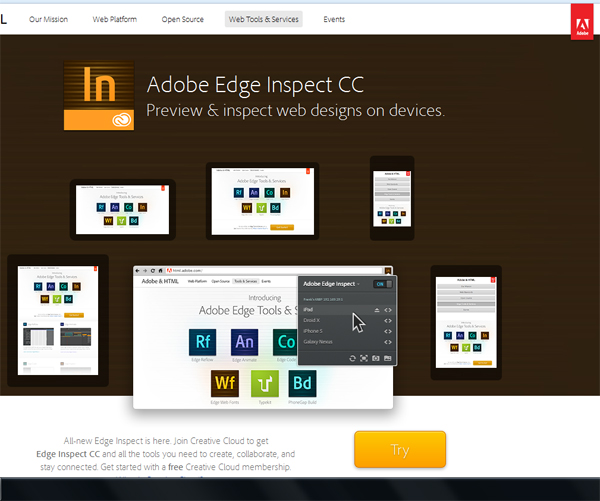Click the Edge Animate An icon
Image resolution: width=600 pixels, height=501 pixels.
[x=245, y=342]
